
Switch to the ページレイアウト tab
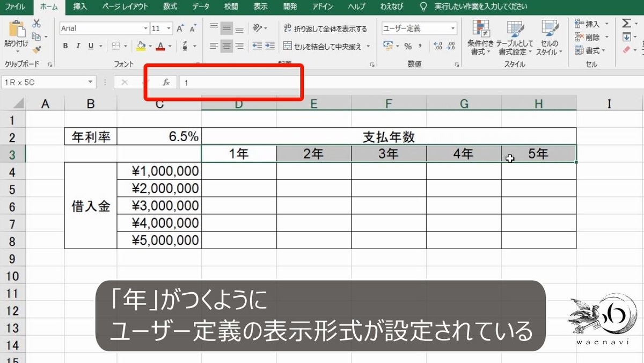[x=124, y=6]
